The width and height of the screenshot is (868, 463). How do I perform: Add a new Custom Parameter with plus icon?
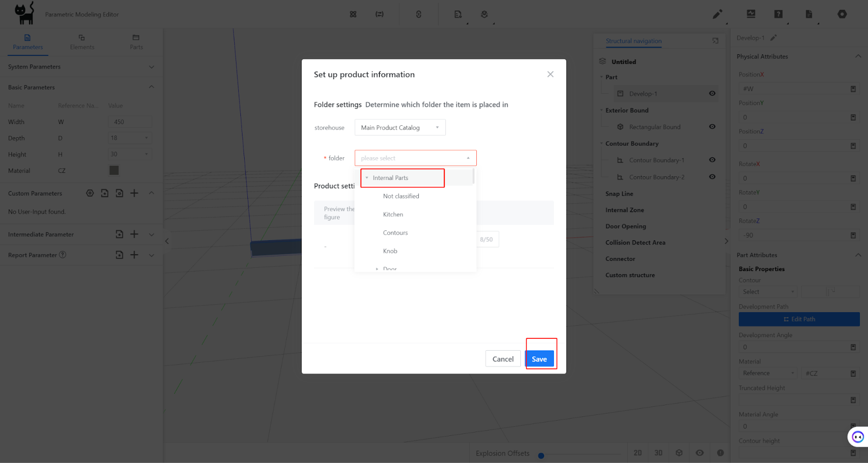[135, 193]
